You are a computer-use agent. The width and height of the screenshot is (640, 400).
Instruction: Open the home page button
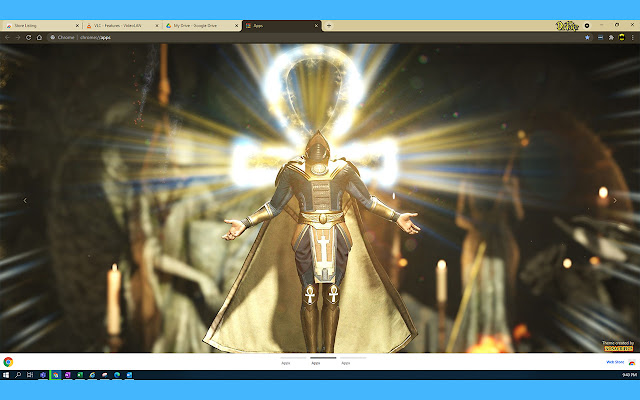pos(39,37)
